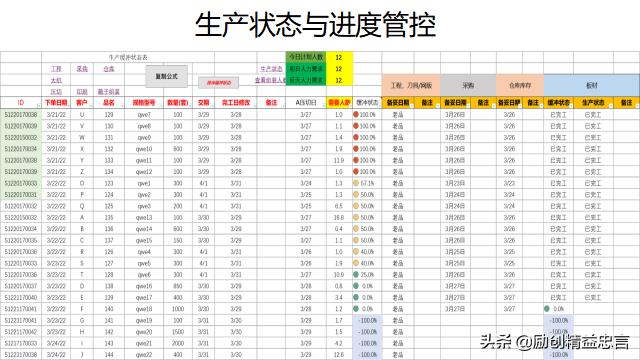Follow the purple 生产状态 link above headers
Viewport: 640px width, 360px height.
271,69
